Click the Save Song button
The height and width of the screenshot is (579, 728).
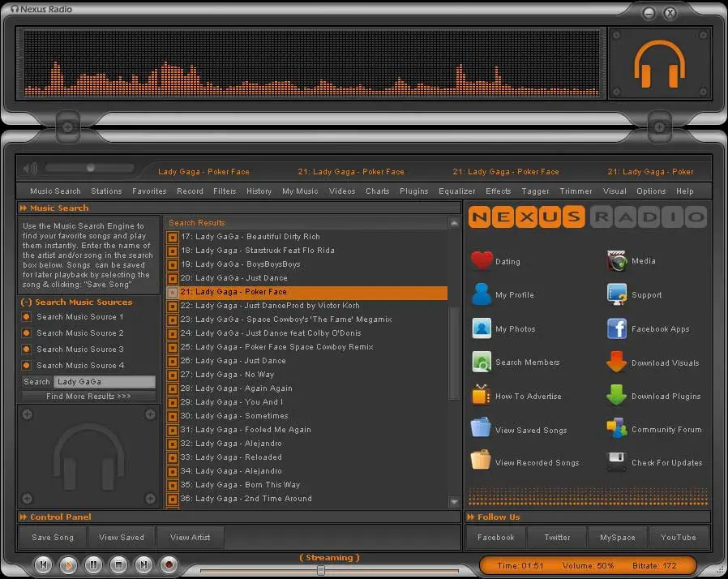[53, 537]
